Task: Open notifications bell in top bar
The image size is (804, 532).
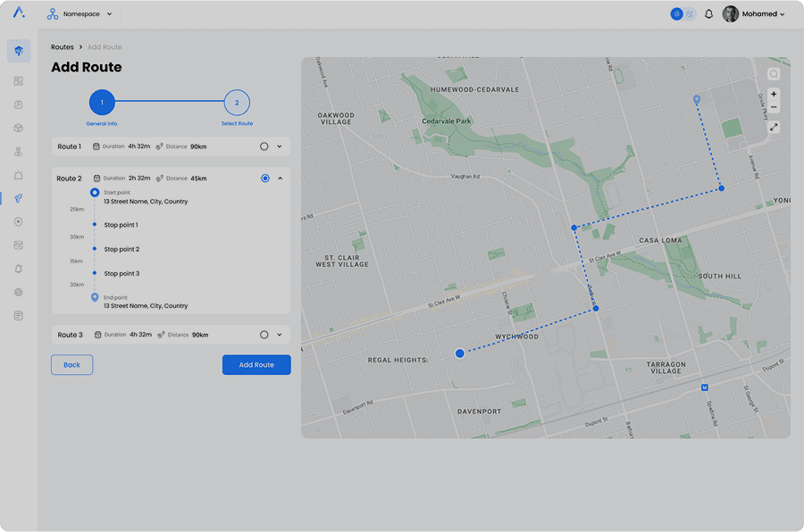Action: tap(709, 14)
